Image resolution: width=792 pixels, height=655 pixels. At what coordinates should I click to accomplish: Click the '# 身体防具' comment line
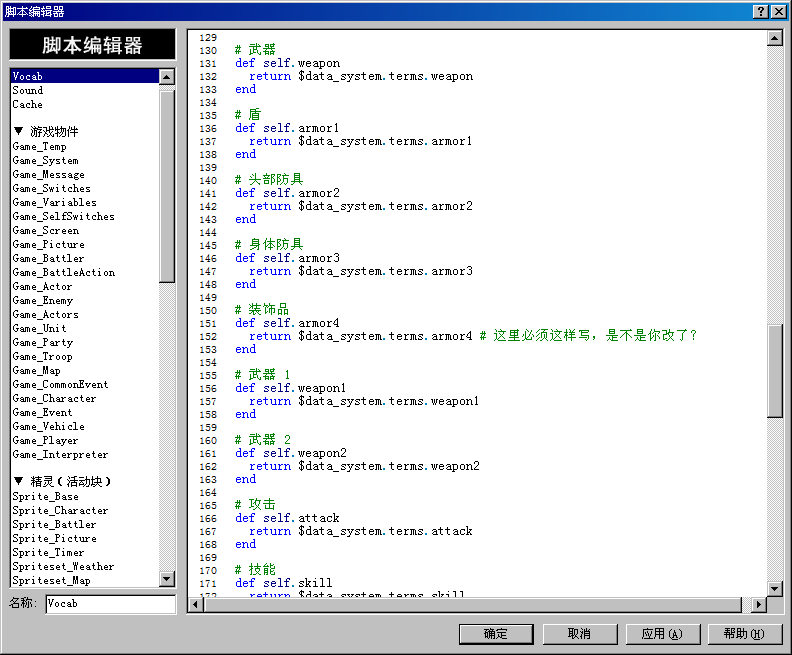coord(269,244)
